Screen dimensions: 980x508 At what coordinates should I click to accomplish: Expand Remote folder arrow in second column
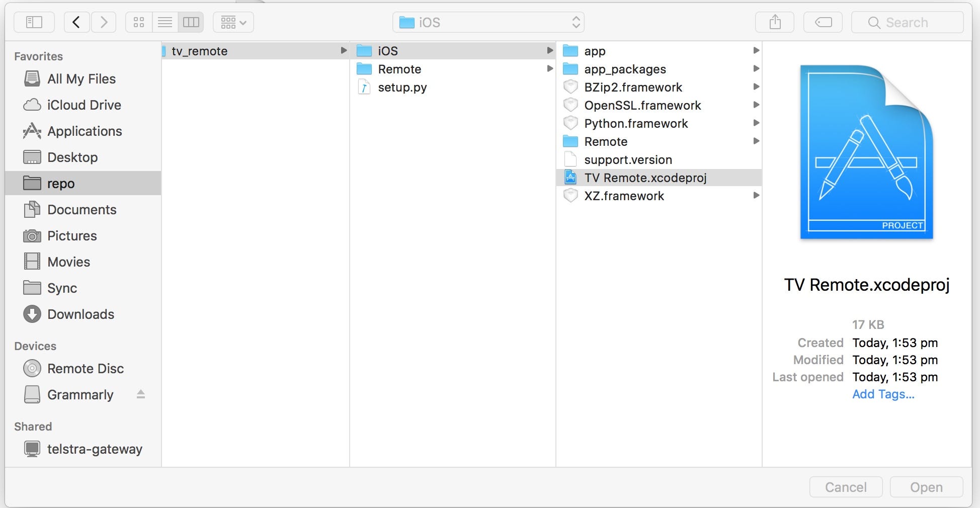pyautogui.click(x=550, y=68)
